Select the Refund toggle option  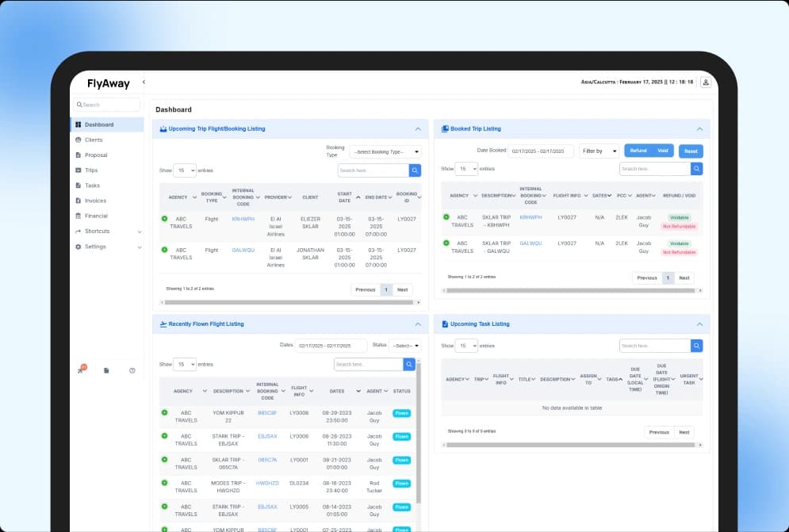(638, 151)
